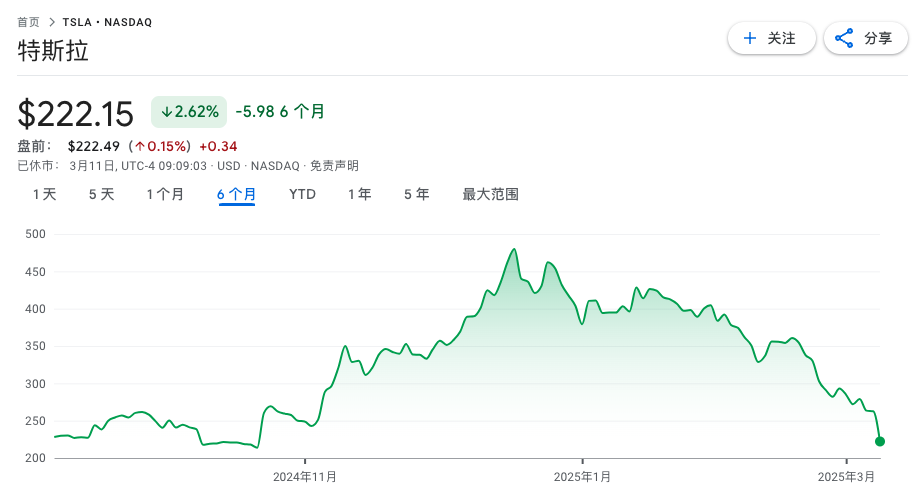923x504 pixels.
Task: Click the 450 y-axis label
Action: click(x=35, y=272)
